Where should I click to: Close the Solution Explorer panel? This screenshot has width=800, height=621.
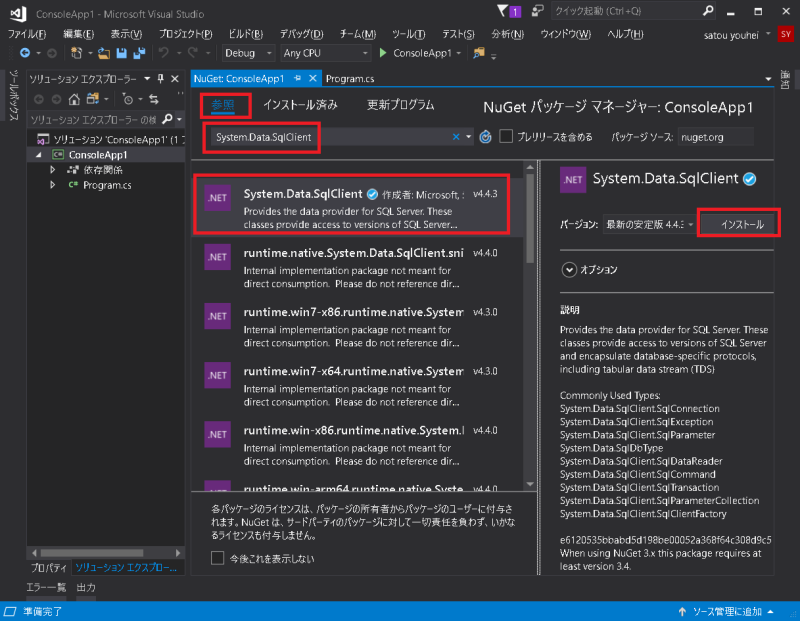pyautogui.click(x=175, y=79)
